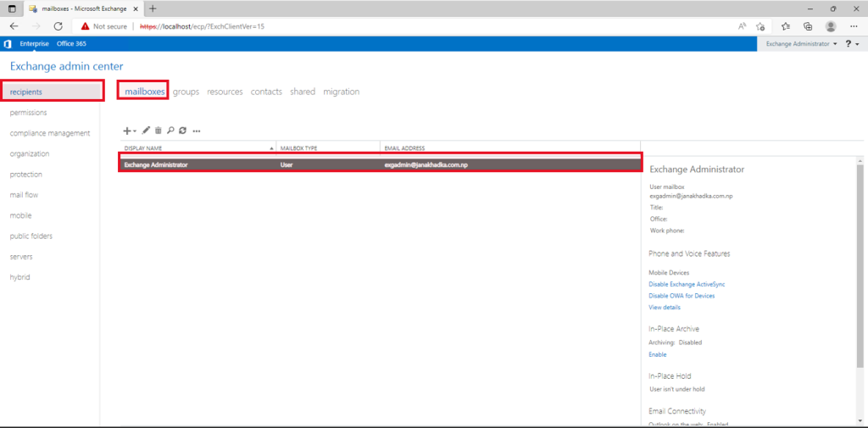Open browser collections icon
This screenshot has height=428, width=868.
coord(808,26)
